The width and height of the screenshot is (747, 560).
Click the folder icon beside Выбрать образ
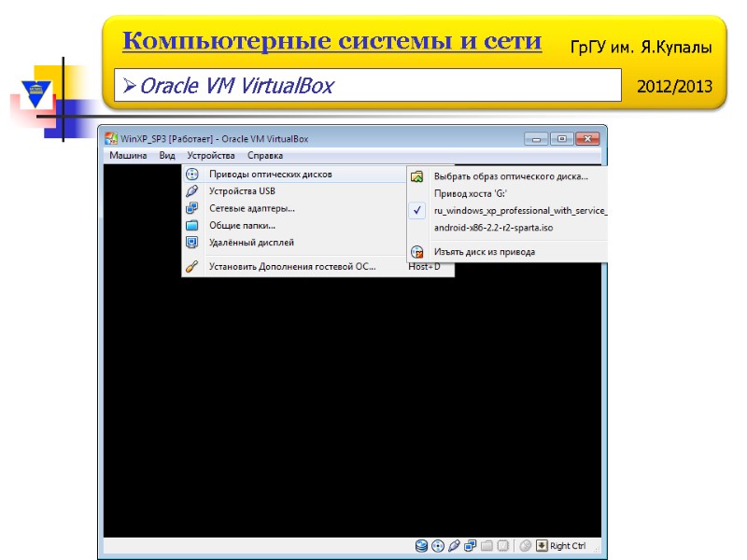[x=416, y=176]
